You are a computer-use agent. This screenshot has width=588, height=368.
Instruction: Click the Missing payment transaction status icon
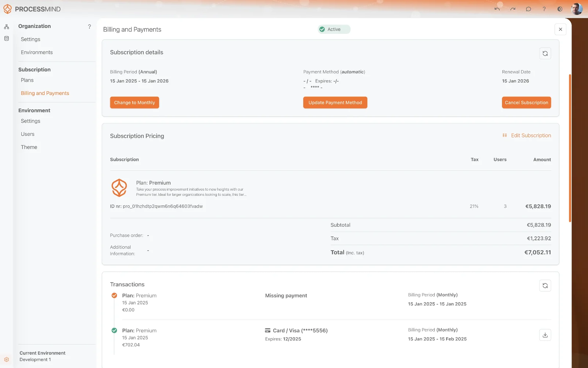114,296
